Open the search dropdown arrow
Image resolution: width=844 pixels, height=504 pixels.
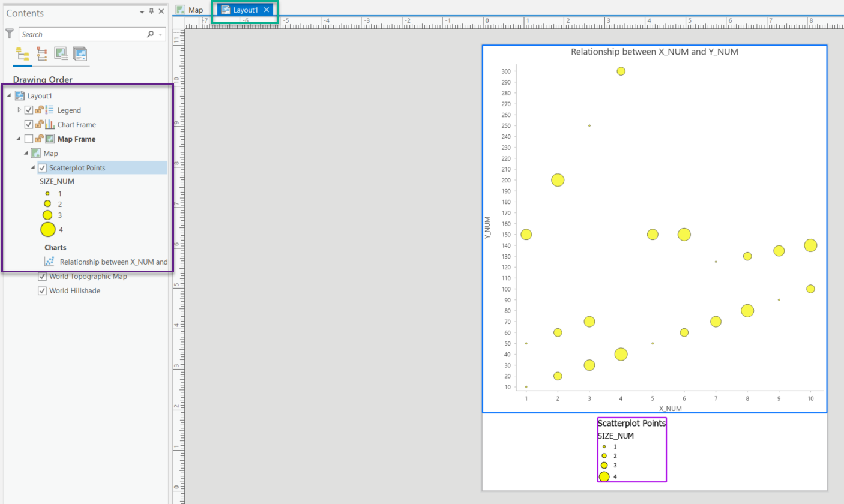(x=159, y=34)
